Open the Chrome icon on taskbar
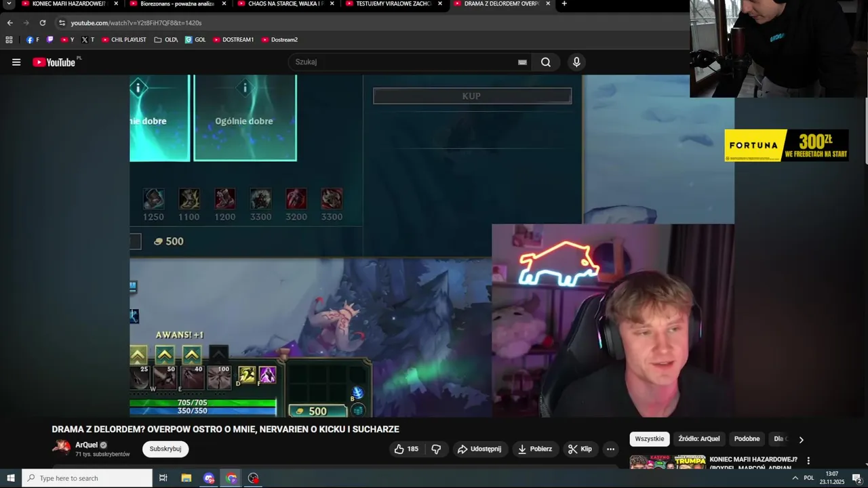The width and height of the screenshot is (868, 488). point(232,479)
